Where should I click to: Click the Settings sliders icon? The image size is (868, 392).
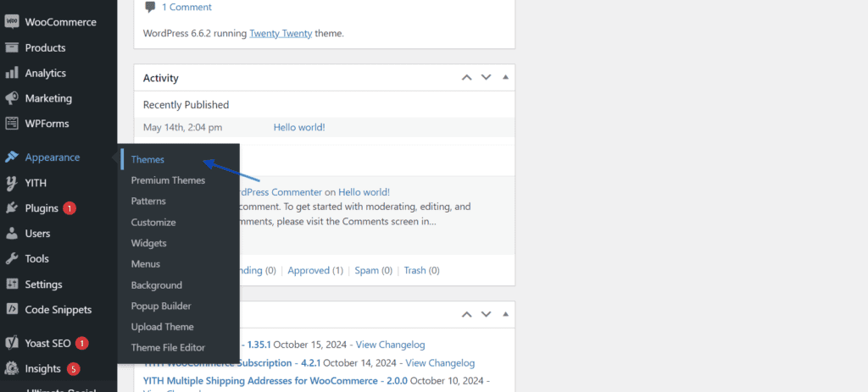[12, 284]
